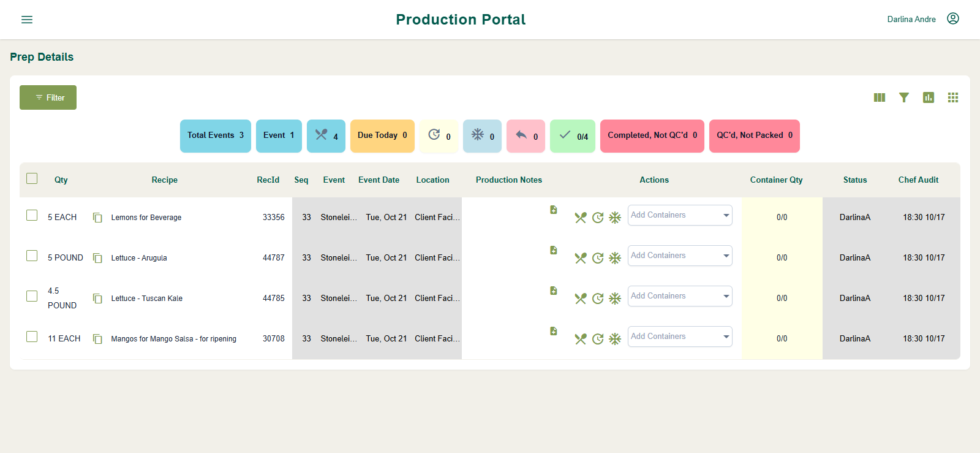
Task: Toggle the select-all checkbox in table header
Action: click(32, 178)
